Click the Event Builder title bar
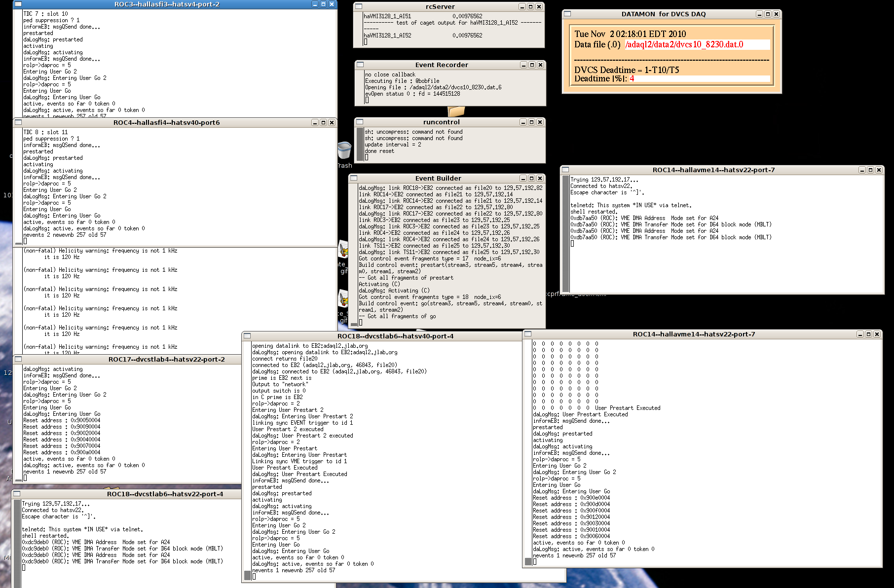Screen dimensions: 894x588 pos(438,179)
